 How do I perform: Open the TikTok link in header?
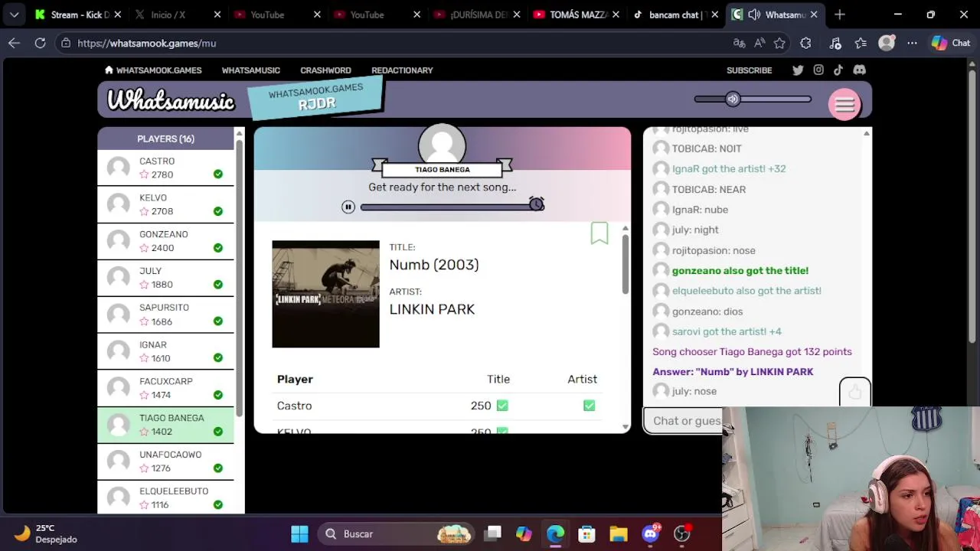838,70
